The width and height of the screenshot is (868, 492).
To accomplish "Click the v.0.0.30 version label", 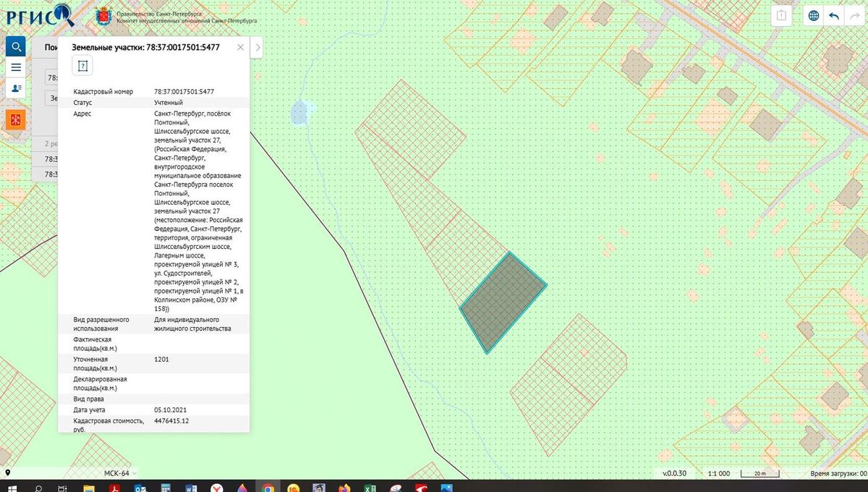I will tap(674, 473).
